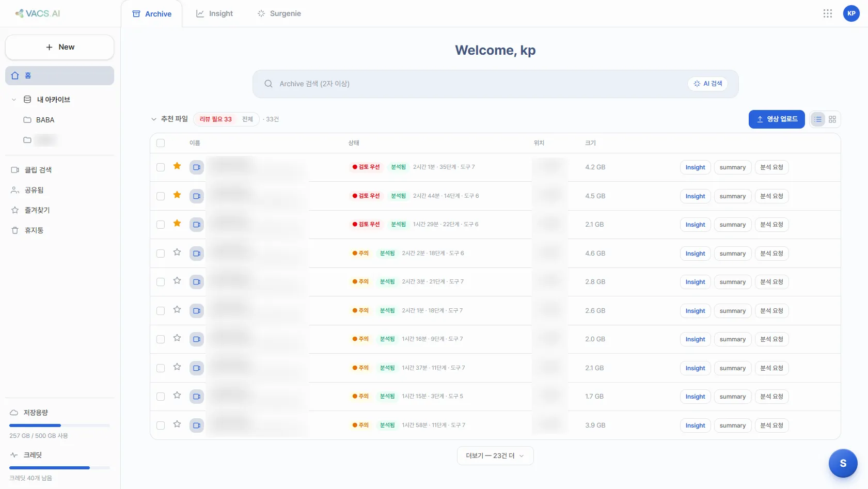868x489 pixels.
Task: Select the Archive tab
Action: tap(152, 14)
